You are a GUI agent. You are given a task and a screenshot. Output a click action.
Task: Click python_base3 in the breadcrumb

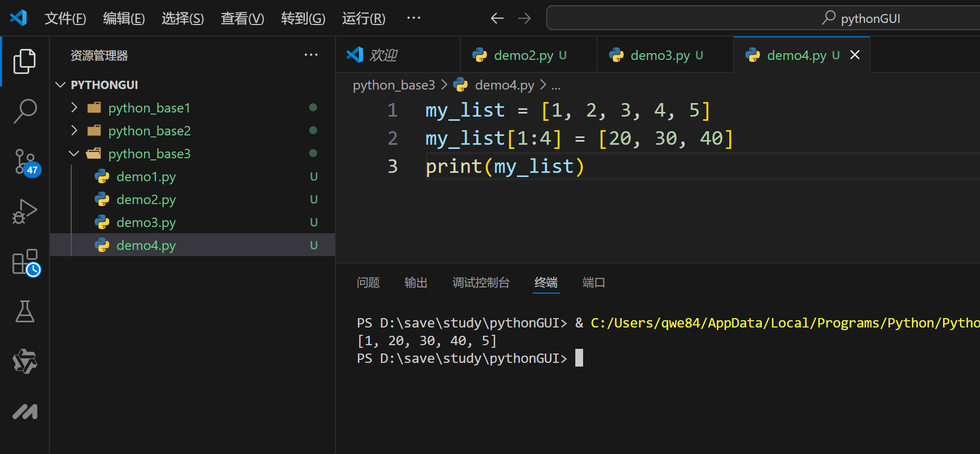pyautogui.click(x=394, y=85)
